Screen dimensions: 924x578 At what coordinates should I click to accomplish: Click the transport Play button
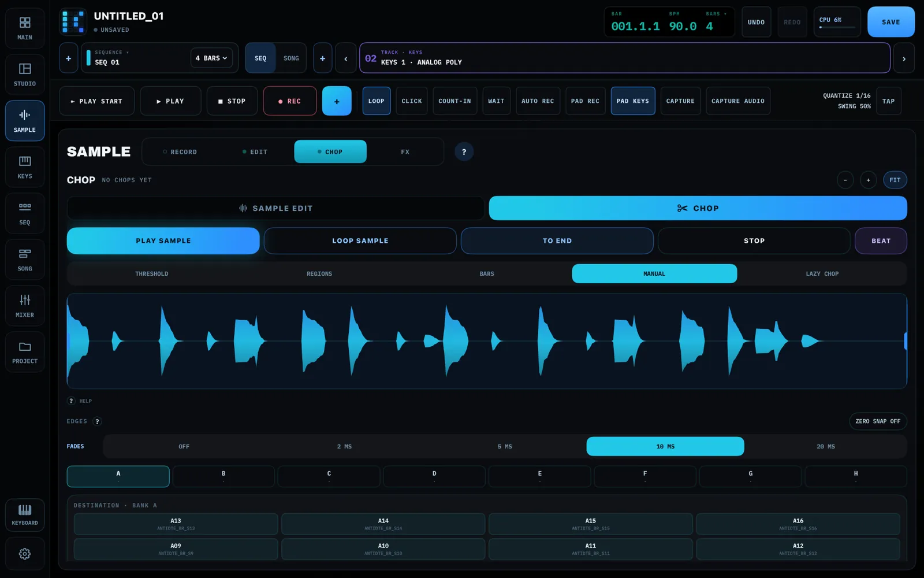click(x=170, y=101)
